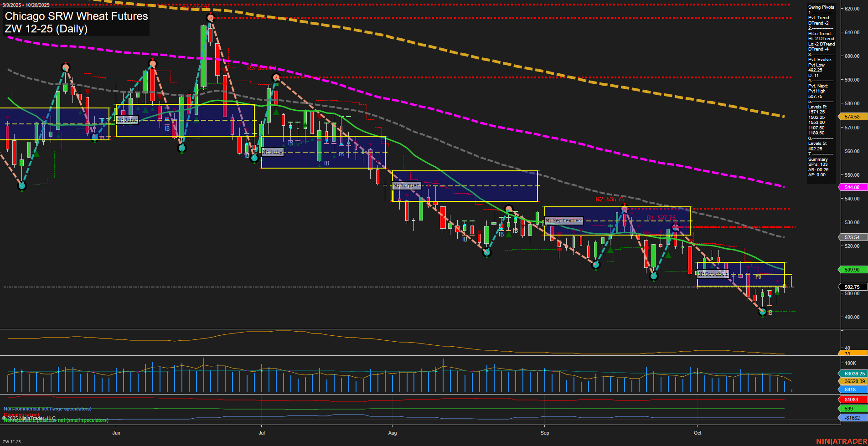868x446 pixels.
Task: Click the teal swing-low pivot circle beside IB
Action: coord(761,312)
